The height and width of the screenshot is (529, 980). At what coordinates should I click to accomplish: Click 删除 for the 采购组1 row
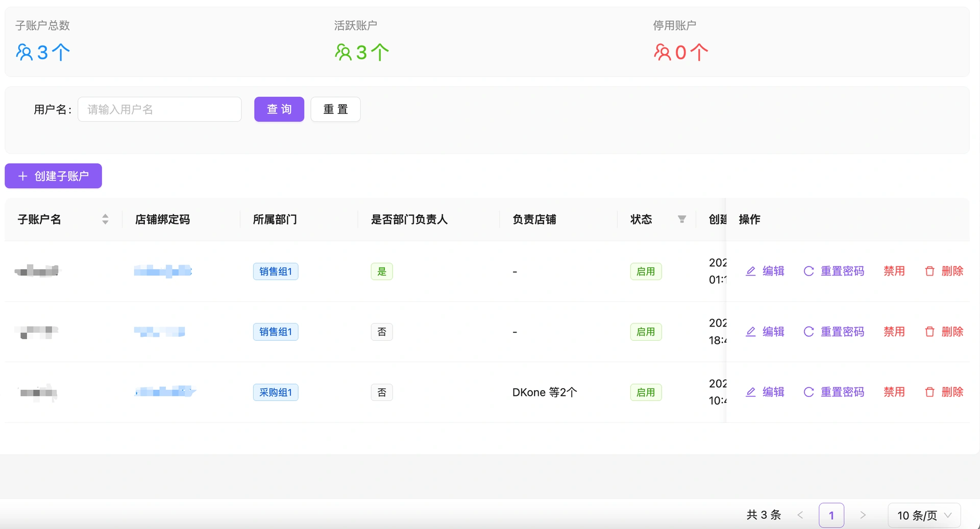944,392
